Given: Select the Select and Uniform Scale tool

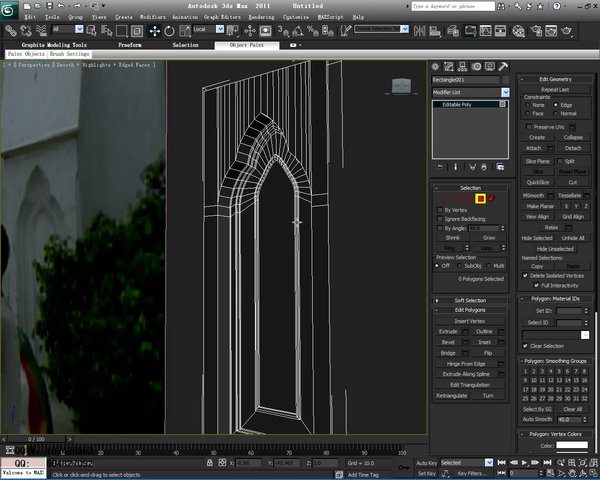Looking at the screenshot, I should [184, 31].
